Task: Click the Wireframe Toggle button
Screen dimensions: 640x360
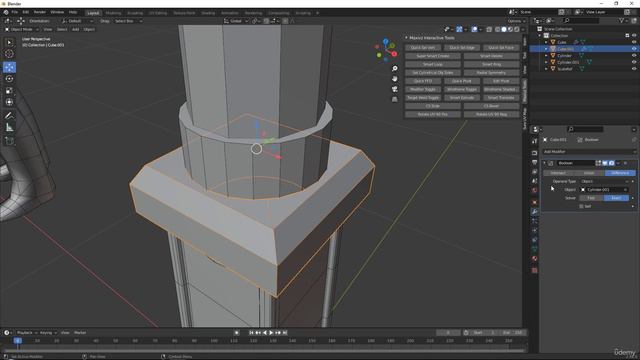Action: (462, 89)
